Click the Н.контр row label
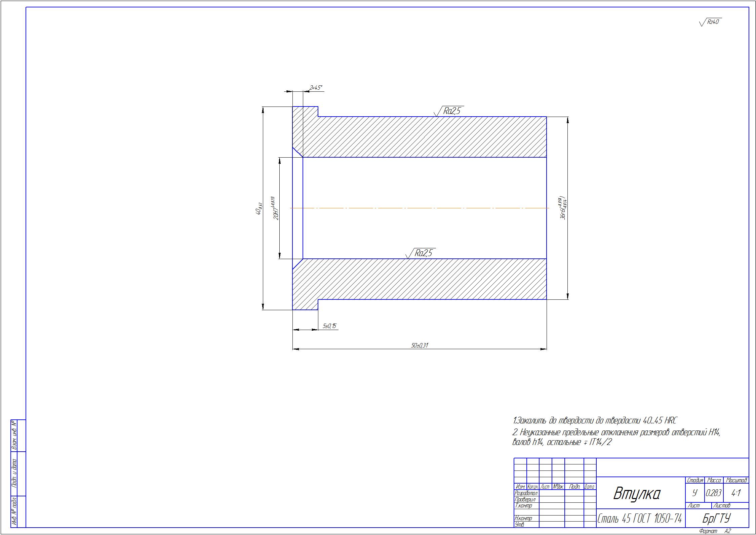Image resolution: width=756 pixels, height=535 pixels. 523,518
